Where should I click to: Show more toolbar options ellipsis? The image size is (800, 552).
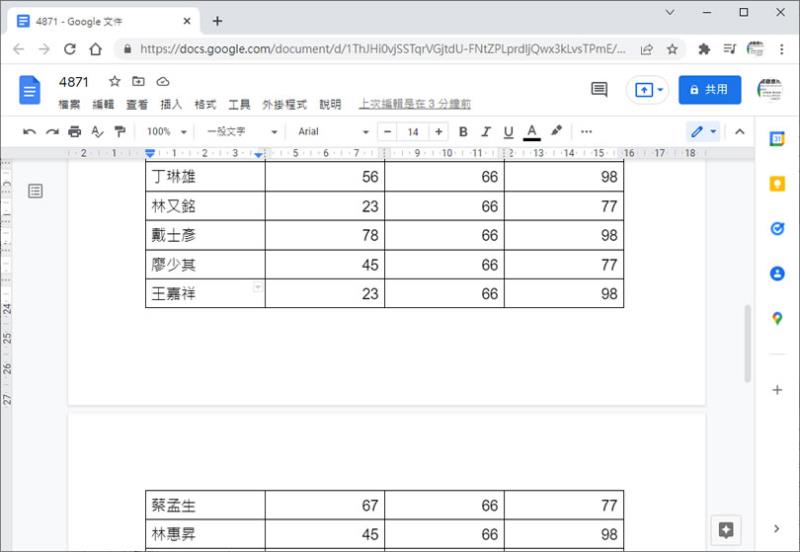click(x=586, y=132)
